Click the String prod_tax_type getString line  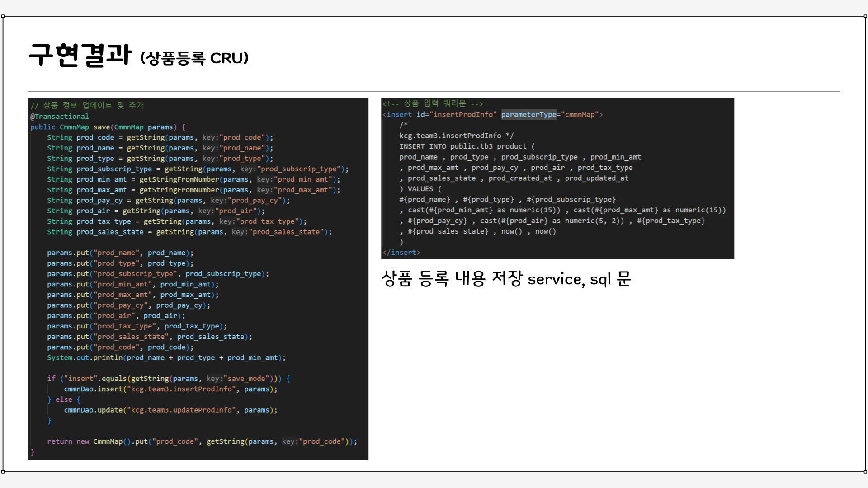click(x=177, y=221)
